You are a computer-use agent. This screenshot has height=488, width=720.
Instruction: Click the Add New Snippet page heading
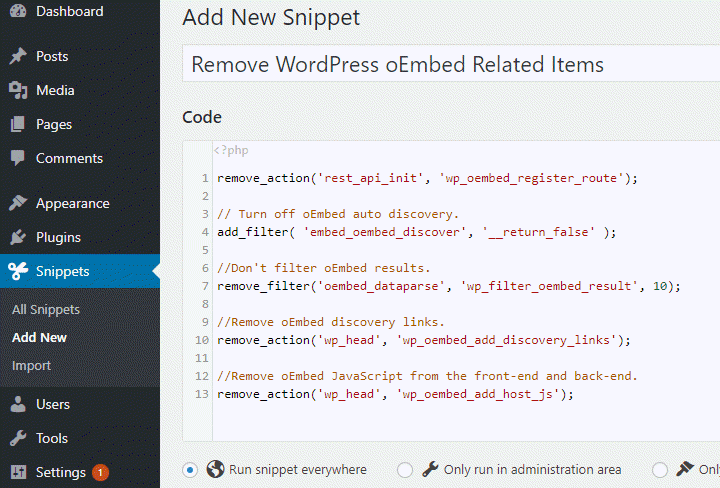pyautogui.click(x=271, y=17)
